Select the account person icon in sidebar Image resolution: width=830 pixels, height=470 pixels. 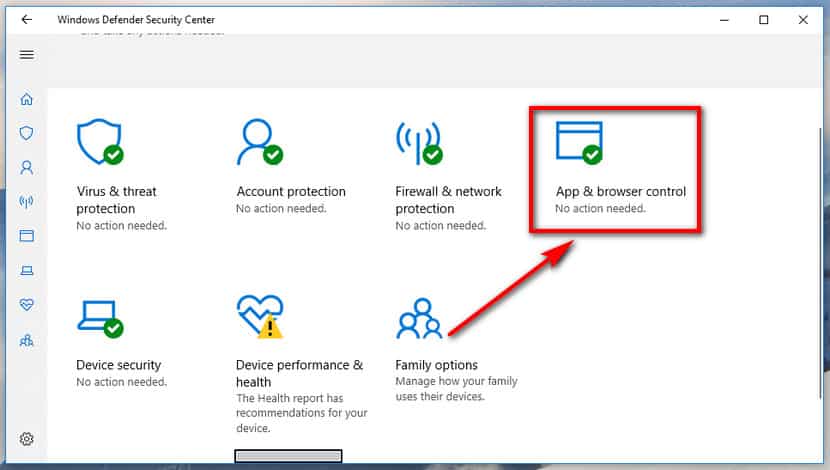pyautogui.click(x=26, y=168)
